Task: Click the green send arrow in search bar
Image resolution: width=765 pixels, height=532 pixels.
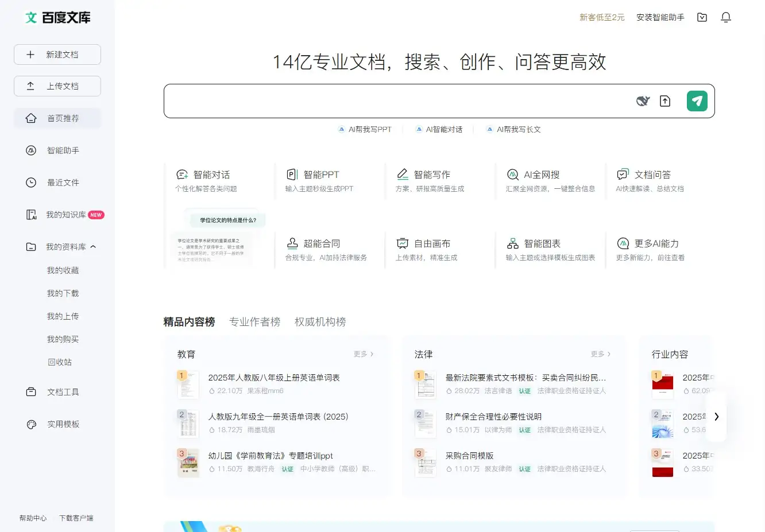Action: click(697, 100)
